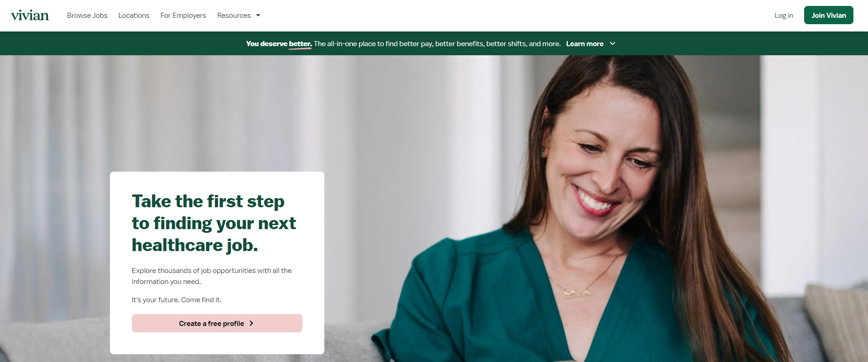Expand the Resources dropdown caret
The image size is (868, 362).
click(x=258, y=16)
